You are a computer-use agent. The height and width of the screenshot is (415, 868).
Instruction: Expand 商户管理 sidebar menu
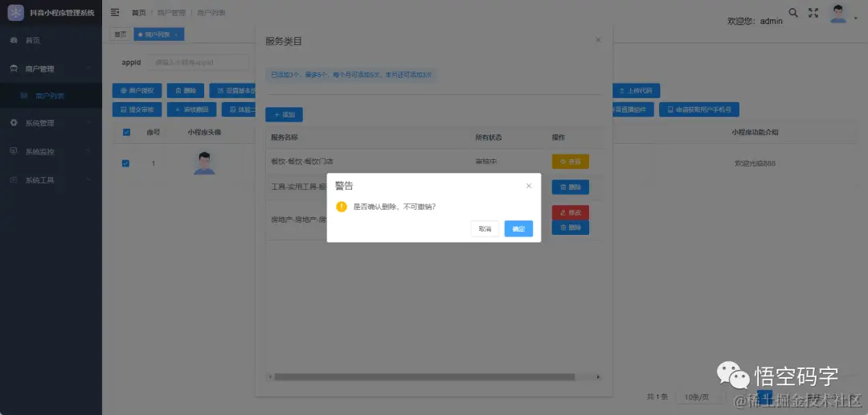51,68
